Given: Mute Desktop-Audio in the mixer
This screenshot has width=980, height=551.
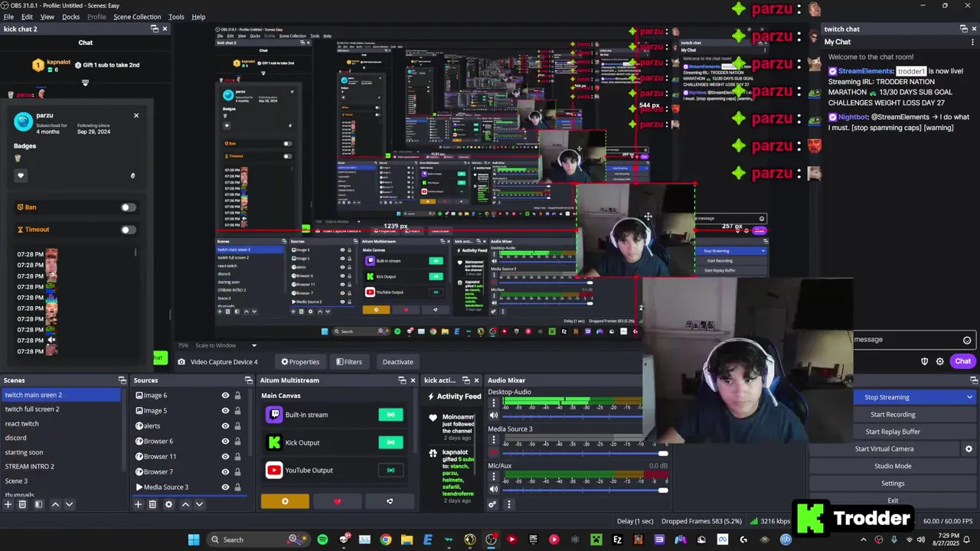Looking at the screenshot, I should click(494, 416).
